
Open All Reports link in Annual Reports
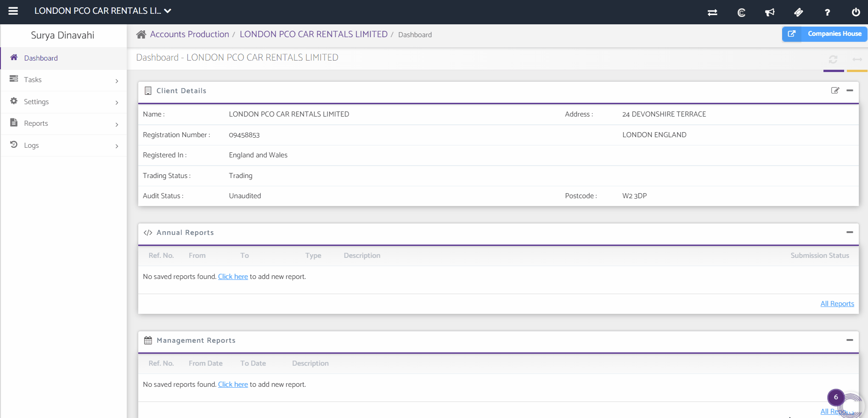click(837, 304)
